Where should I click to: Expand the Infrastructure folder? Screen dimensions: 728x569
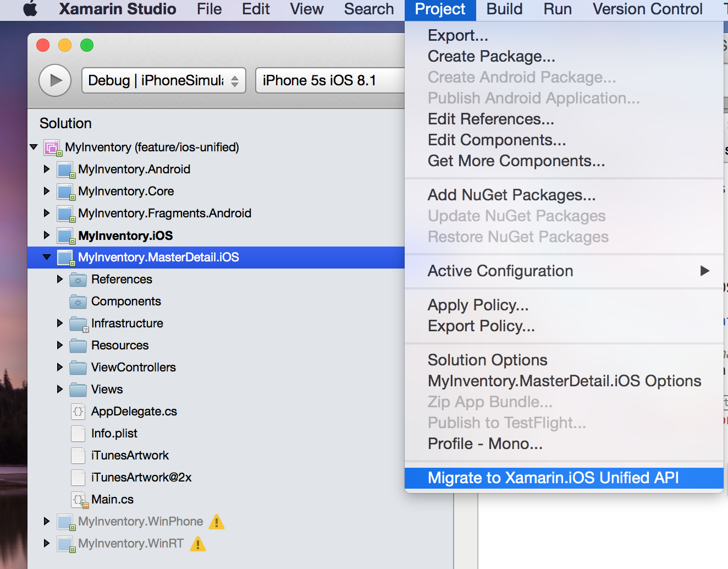(x=60, y=324)
